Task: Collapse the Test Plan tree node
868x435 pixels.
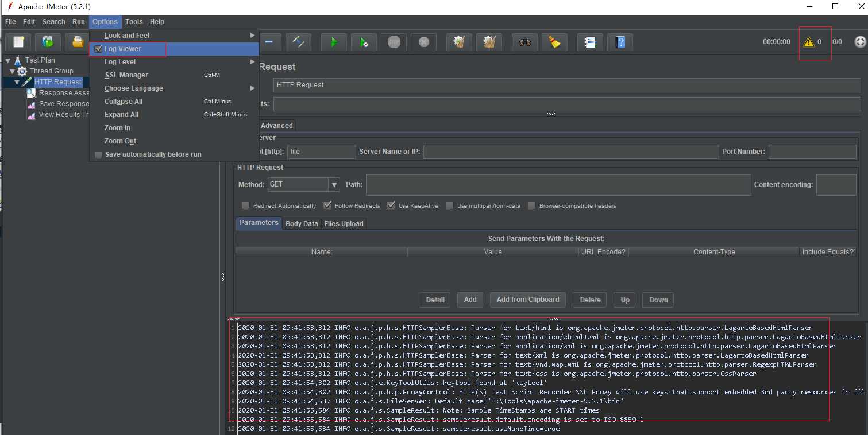Action: pyautogui.click(x=8, y=60)
